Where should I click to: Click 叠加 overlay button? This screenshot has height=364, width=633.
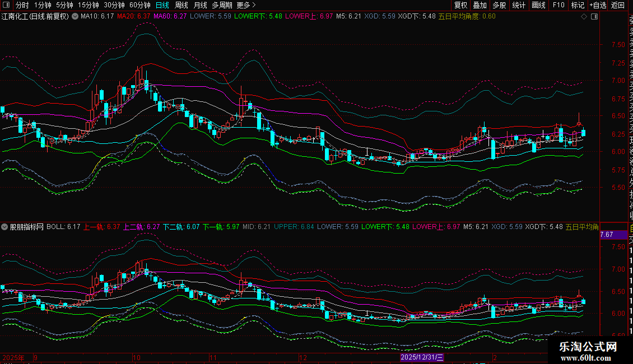point(480,5)
